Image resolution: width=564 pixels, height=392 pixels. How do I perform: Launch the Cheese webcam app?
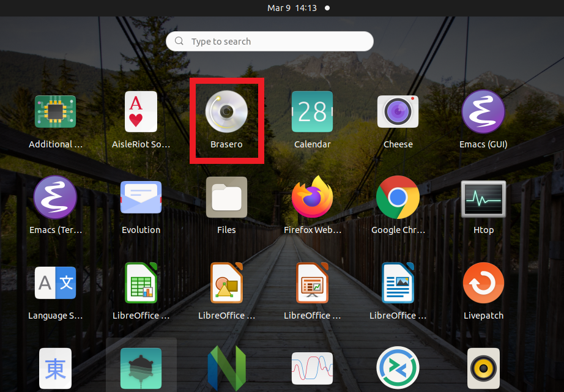tap(398, 112)
